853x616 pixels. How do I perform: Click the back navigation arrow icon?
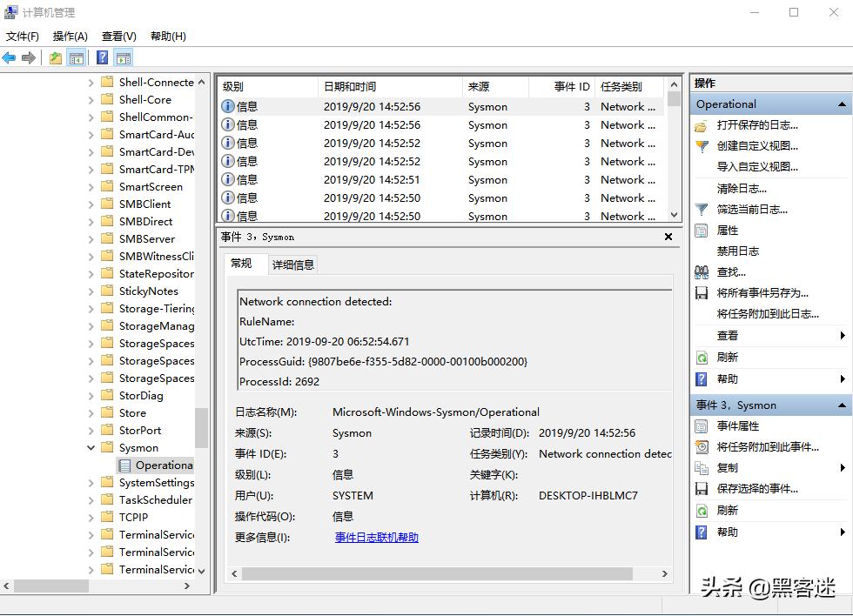(9, 57)
